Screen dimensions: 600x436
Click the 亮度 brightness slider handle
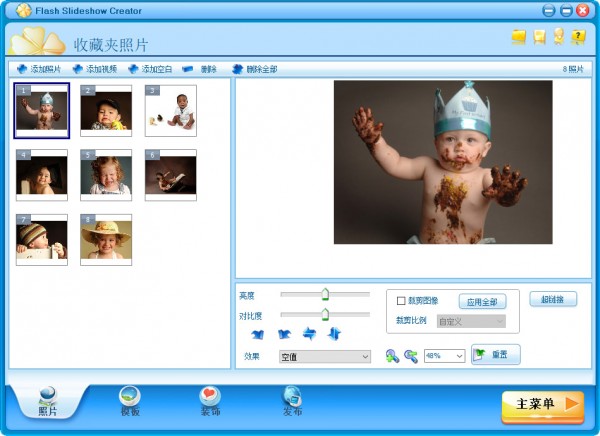click(325, 294)
